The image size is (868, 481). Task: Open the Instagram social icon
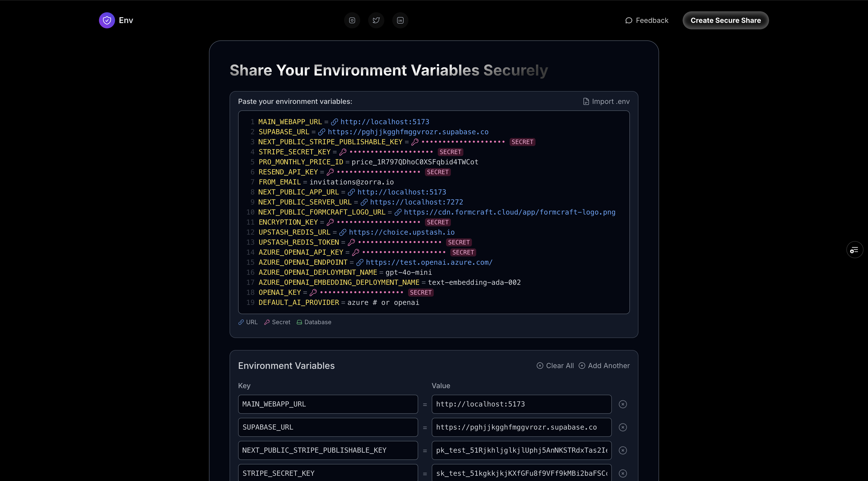point(352,20)
